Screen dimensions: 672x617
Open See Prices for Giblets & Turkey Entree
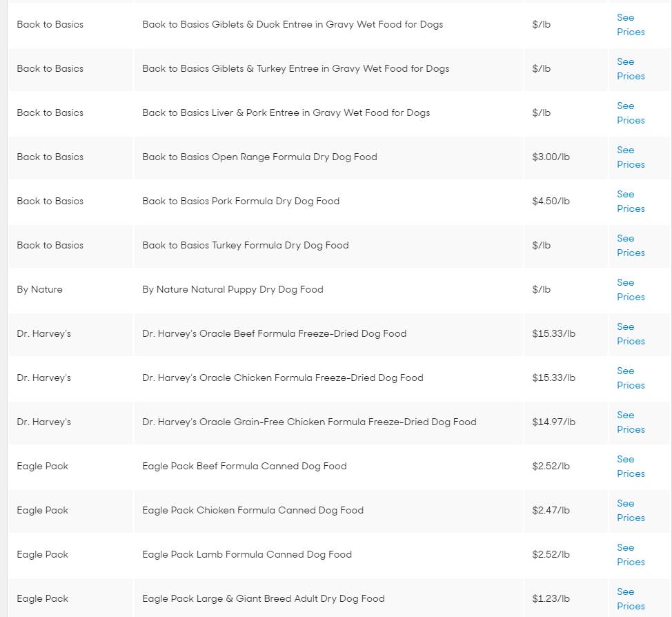pyautogui.click(x=631, y=69)
